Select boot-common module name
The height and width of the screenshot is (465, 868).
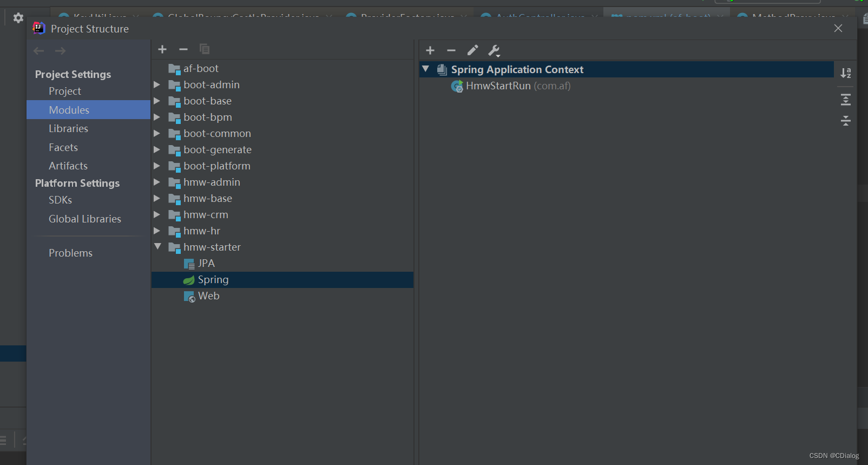click(217, 133)
